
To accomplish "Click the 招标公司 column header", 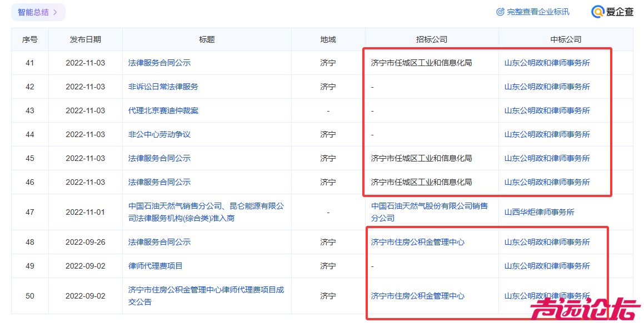I will coord(431,39).
